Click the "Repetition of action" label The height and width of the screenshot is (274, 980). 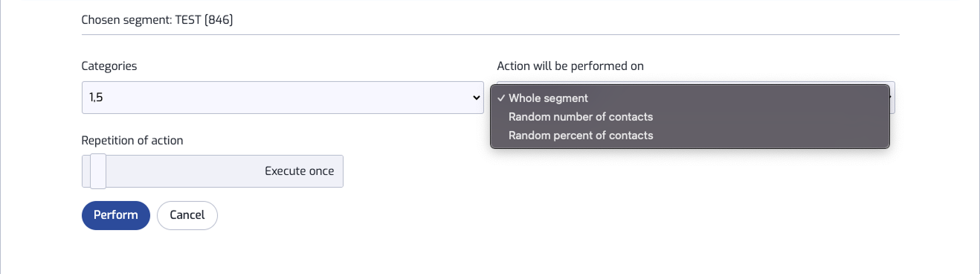[132, 140]
